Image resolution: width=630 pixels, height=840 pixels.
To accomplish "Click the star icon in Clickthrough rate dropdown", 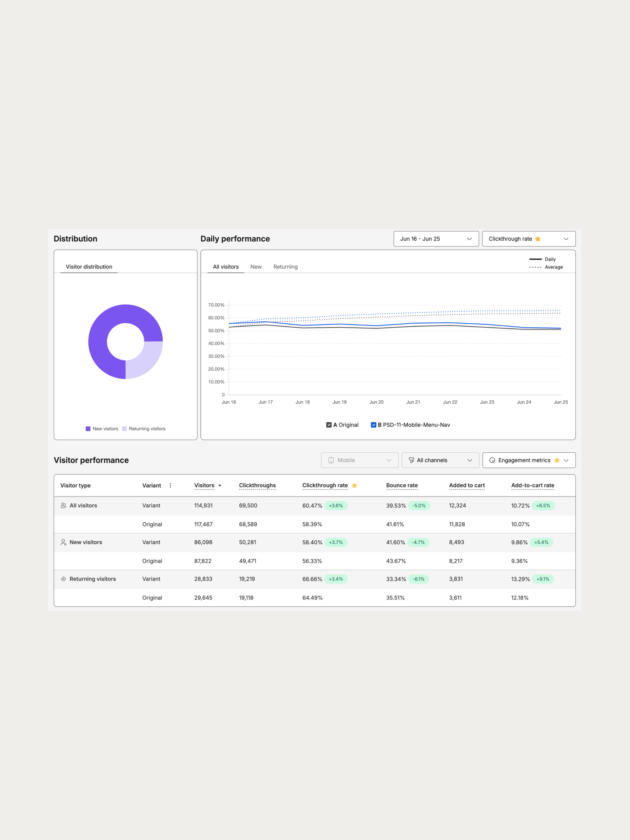I will click(x=538, y=239).
